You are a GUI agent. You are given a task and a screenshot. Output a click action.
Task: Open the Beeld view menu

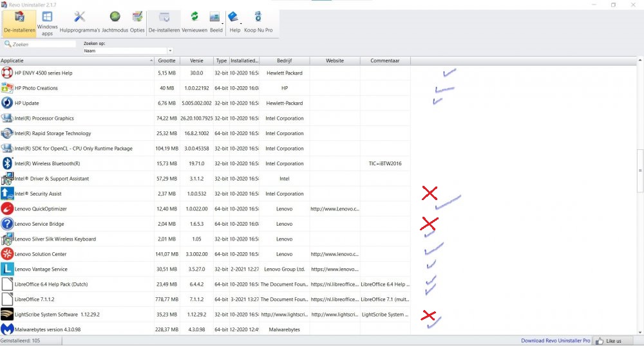click(216, 23)
